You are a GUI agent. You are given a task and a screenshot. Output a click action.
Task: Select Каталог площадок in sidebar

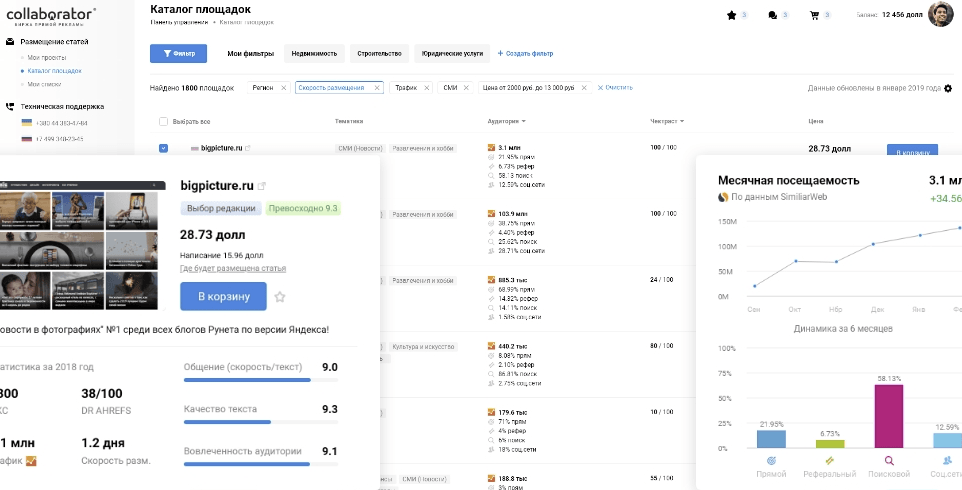click(x=55, y=71)
